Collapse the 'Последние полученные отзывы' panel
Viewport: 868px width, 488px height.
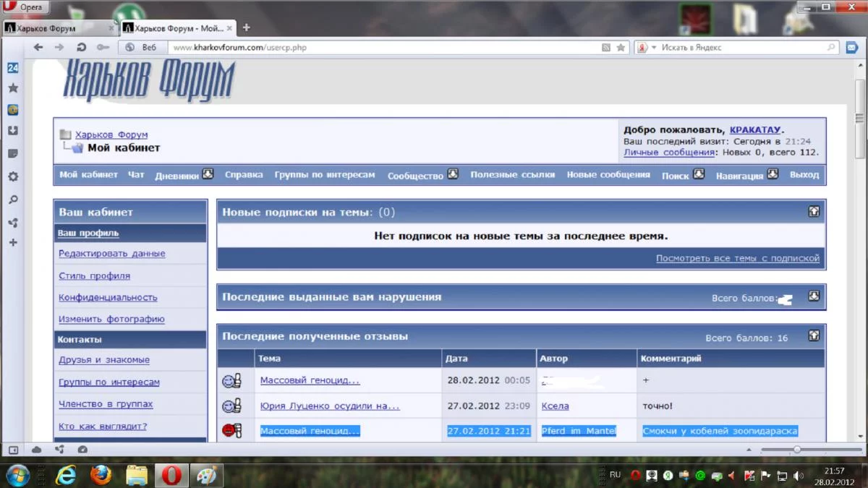(x=814, y=336)
